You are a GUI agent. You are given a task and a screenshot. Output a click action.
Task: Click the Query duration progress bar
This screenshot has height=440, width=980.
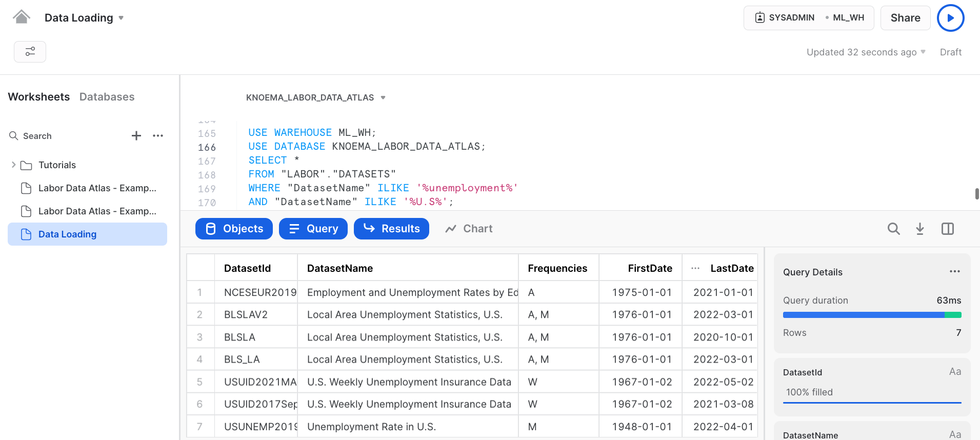point(872,315)
